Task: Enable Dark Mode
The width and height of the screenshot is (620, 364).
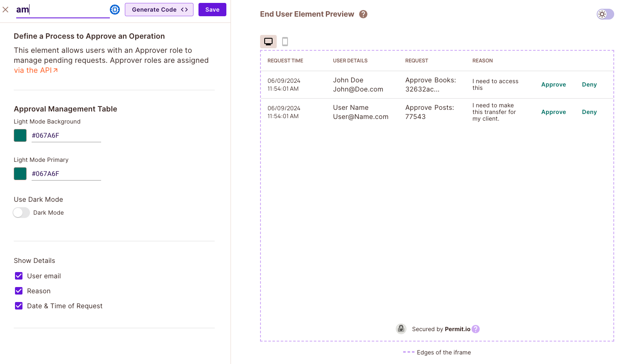Action: click(x=21, y=212)
